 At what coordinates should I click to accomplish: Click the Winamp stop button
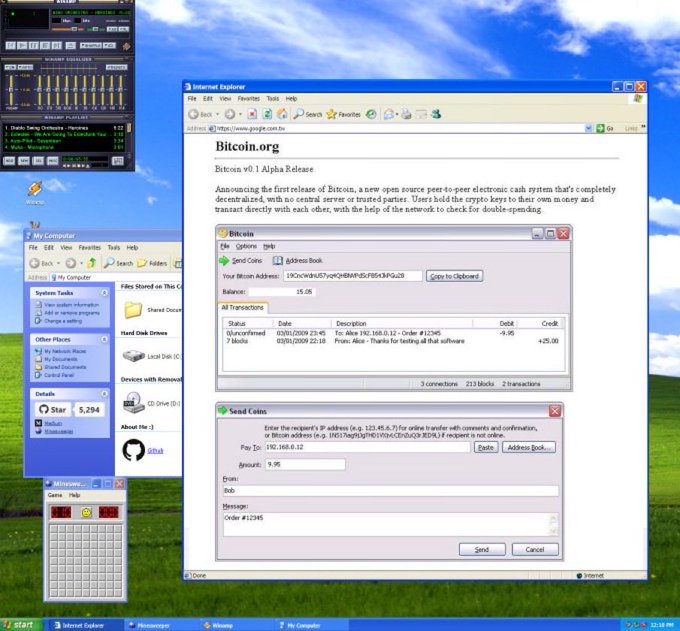click(x=45, y=45)
